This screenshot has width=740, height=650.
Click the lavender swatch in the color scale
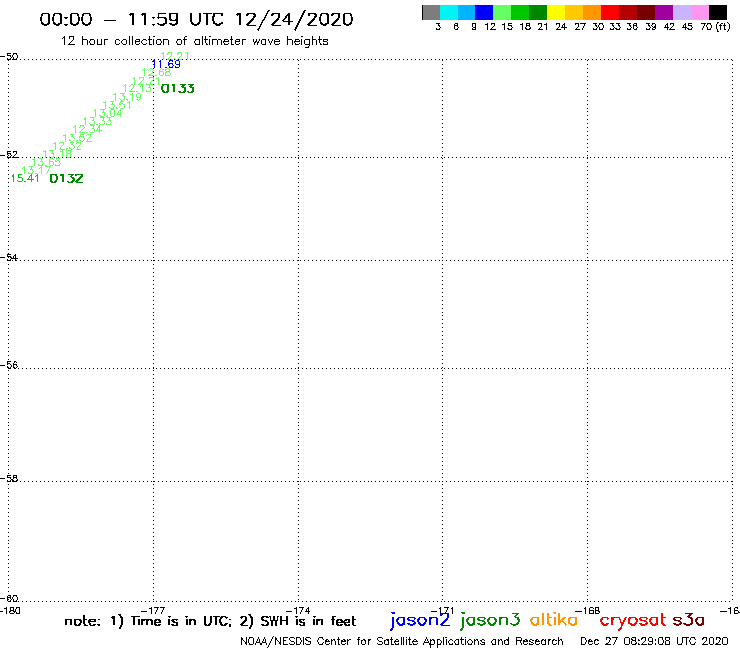[x=681, y=12]
